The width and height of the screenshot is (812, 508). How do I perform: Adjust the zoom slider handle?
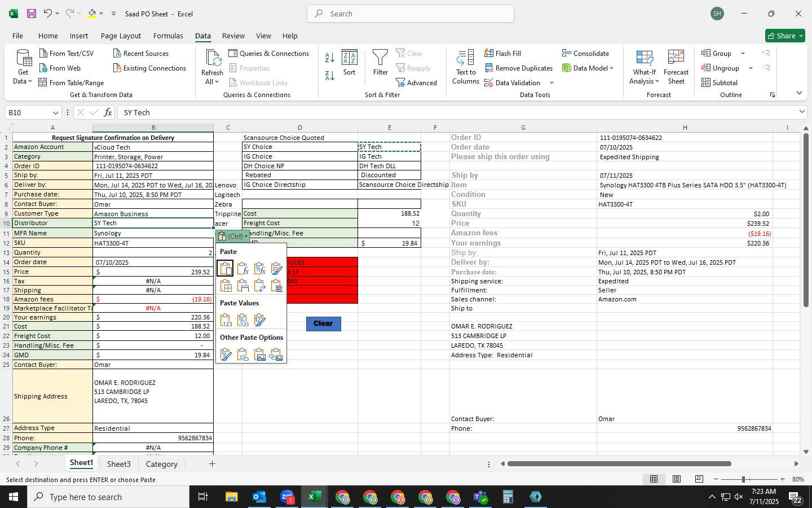743,479
